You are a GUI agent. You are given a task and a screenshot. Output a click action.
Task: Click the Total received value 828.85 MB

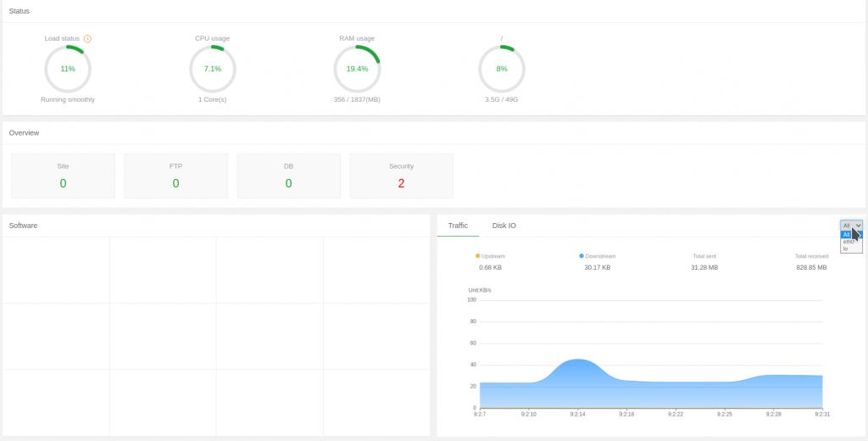[x=811, y=268]
